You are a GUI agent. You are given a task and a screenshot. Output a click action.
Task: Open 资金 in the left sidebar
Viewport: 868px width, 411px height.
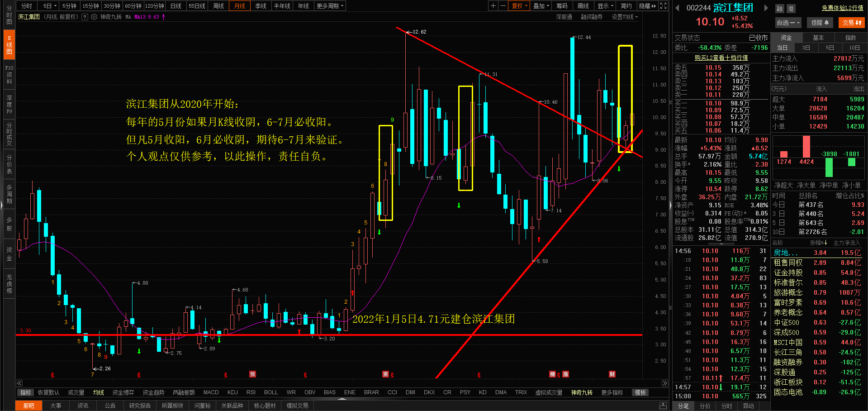9,254
